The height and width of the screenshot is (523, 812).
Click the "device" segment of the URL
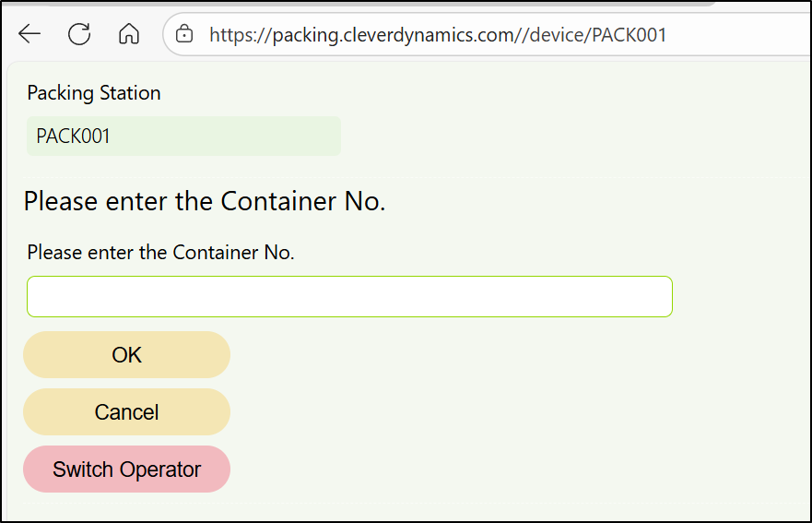click(558, 35)
